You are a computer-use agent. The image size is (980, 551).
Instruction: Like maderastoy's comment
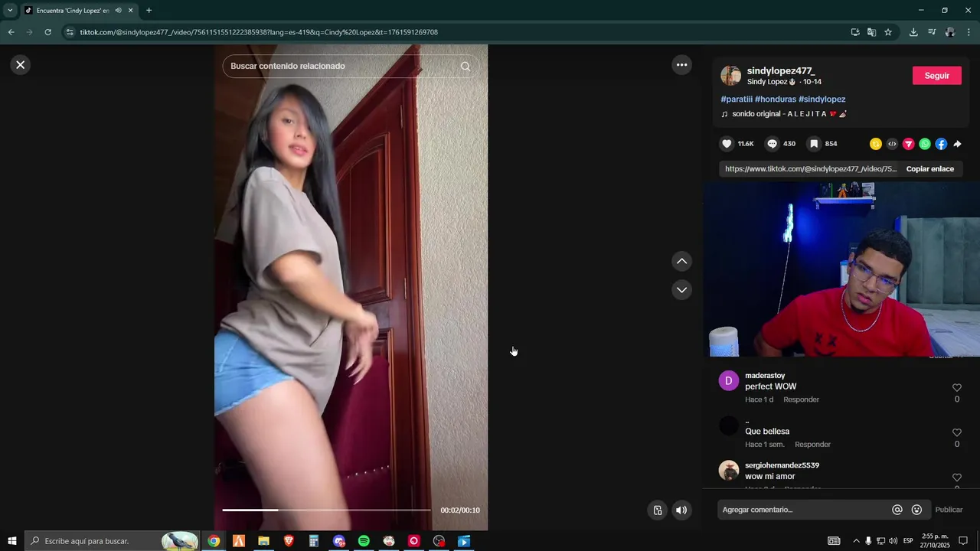[x=956, y=388]
